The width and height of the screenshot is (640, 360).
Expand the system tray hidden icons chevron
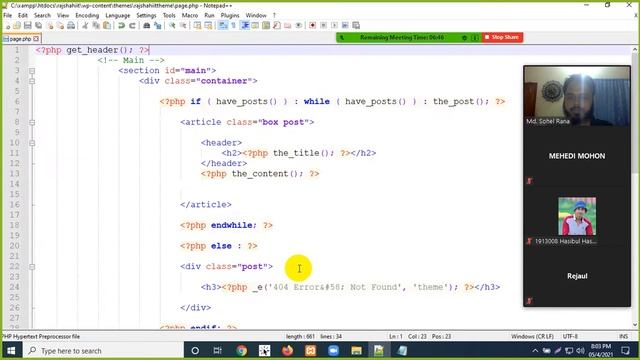[535, 351]
